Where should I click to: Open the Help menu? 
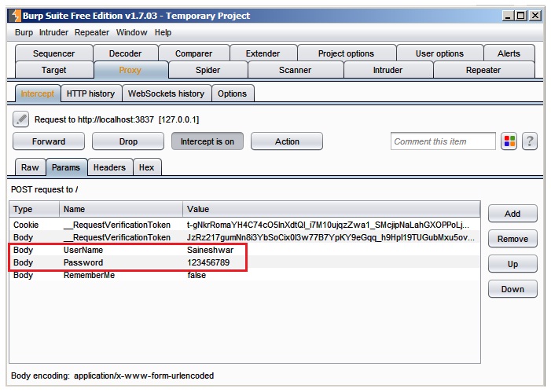(x=163, y=32)
